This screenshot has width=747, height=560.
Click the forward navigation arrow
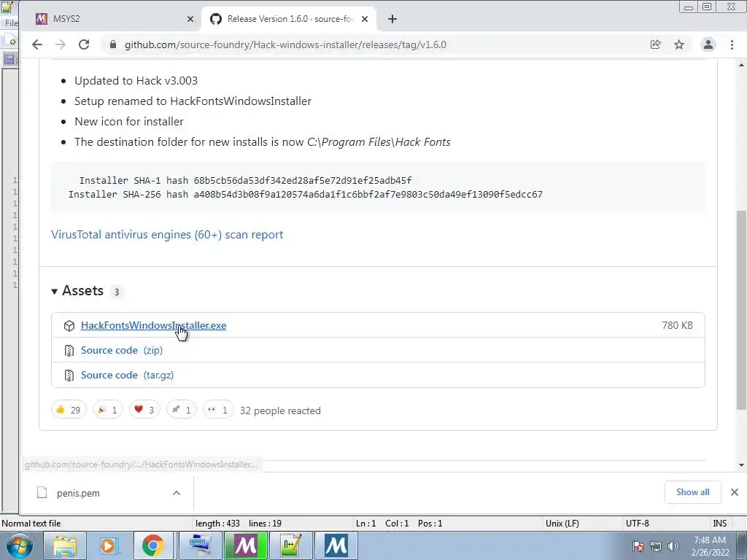point(60,44)
